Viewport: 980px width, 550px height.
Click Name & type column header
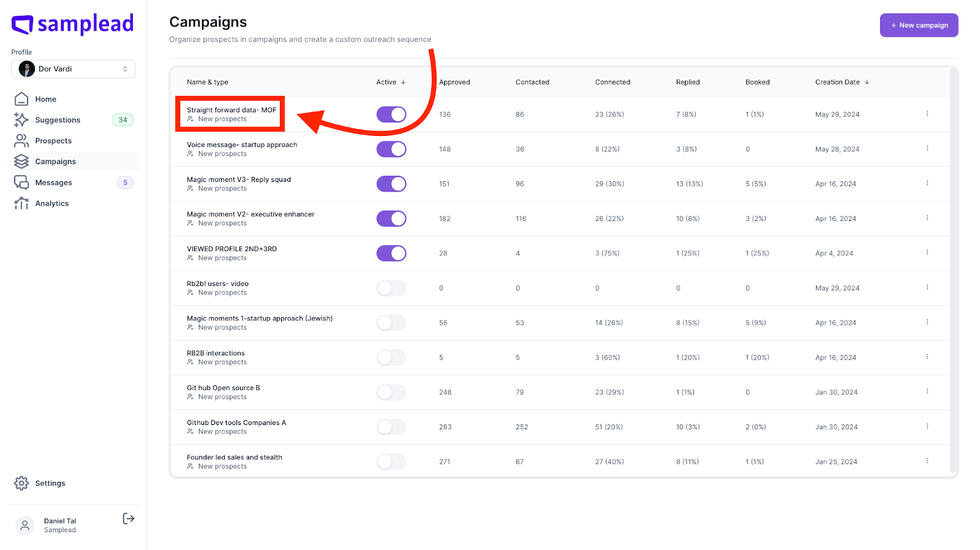[x=208, y=82]
